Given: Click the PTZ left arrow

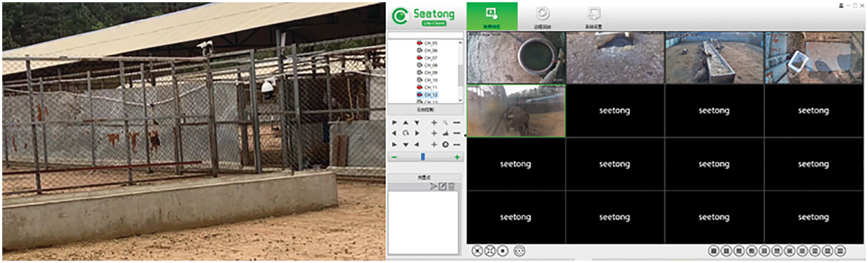Looking at the screenshot, I should (394, 133).
